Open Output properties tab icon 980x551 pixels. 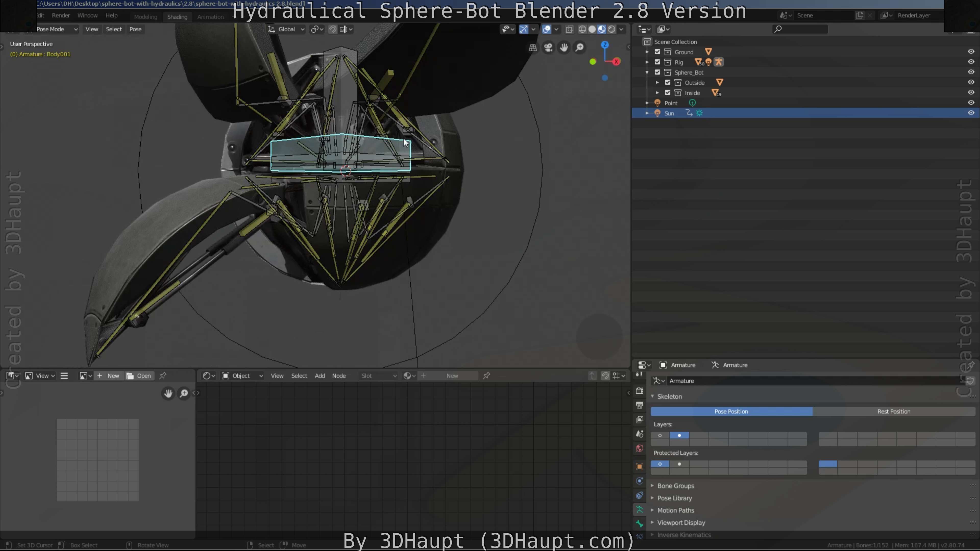(x=640, y=405)
